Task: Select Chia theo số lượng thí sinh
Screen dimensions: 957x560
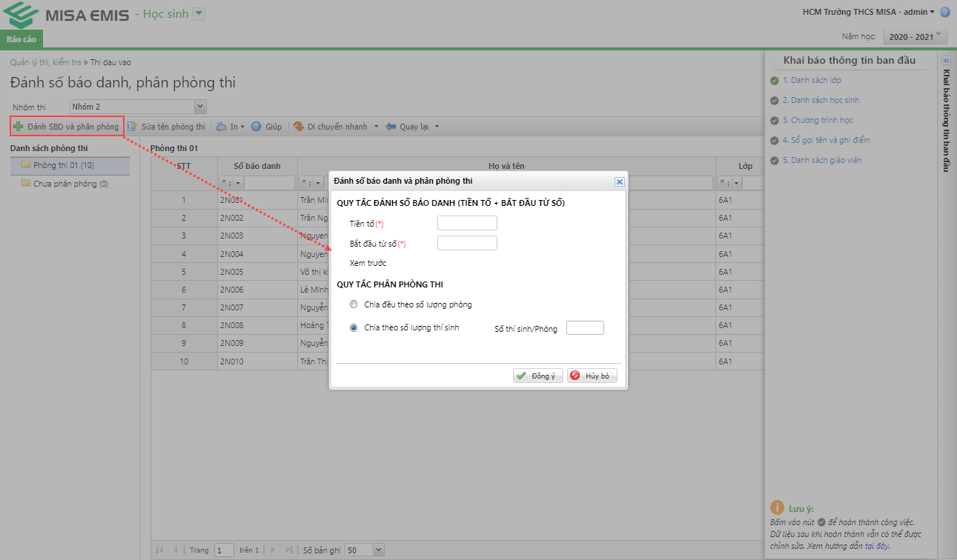Action: 354,327
